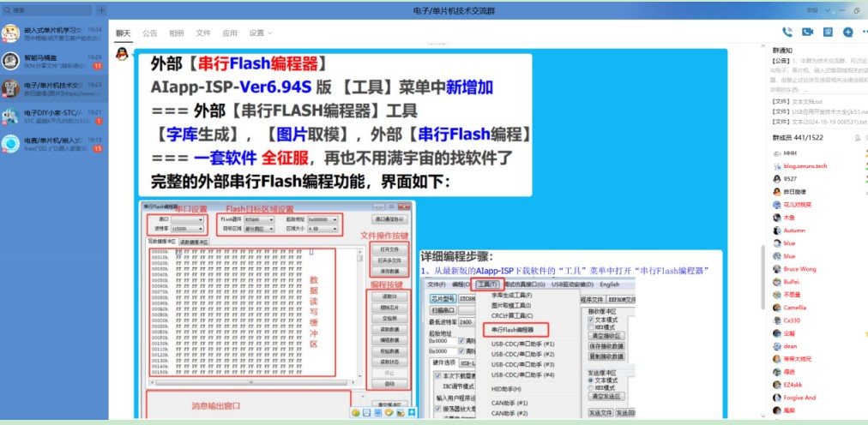
Task: Click the bookmark icon in the image toolbar
Action: [412, 412]
